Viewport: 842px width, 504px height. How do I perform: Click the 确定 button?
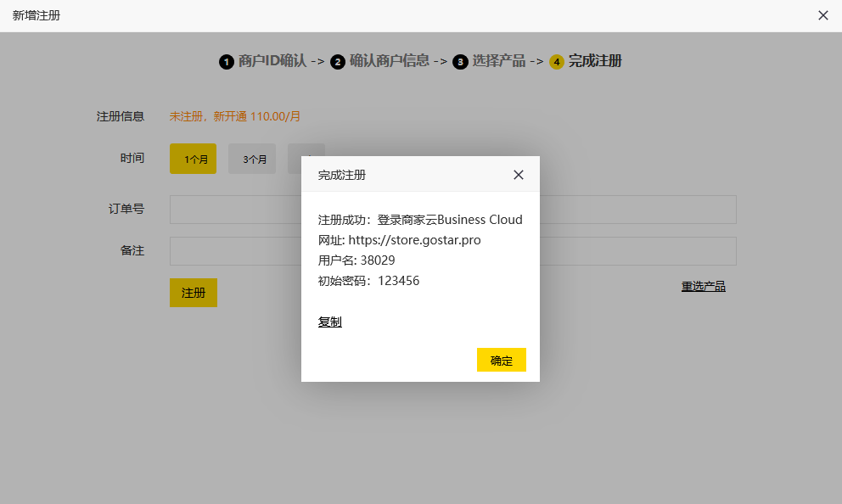coord(501,360)
